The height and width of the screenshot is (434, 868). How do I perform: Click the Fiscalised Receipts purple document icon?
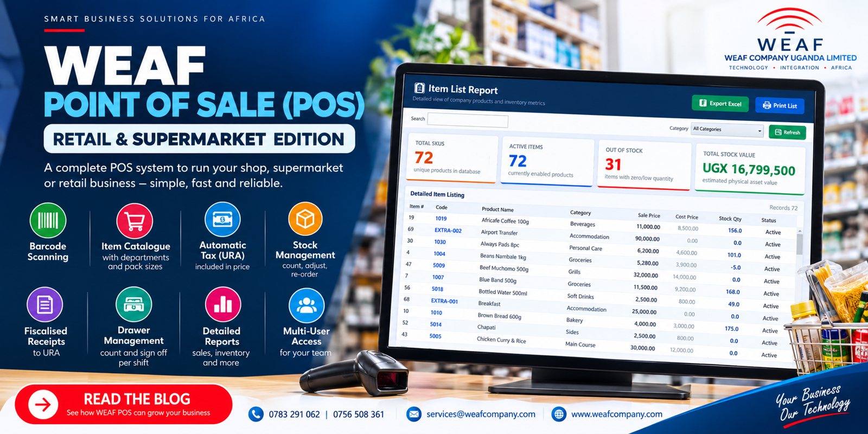[45, 305]
